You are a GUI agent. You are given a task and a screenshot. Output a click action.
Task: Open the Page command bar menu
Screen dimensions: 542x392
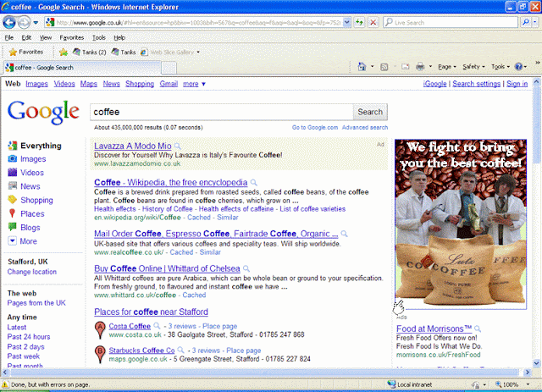tap(447, 67)
